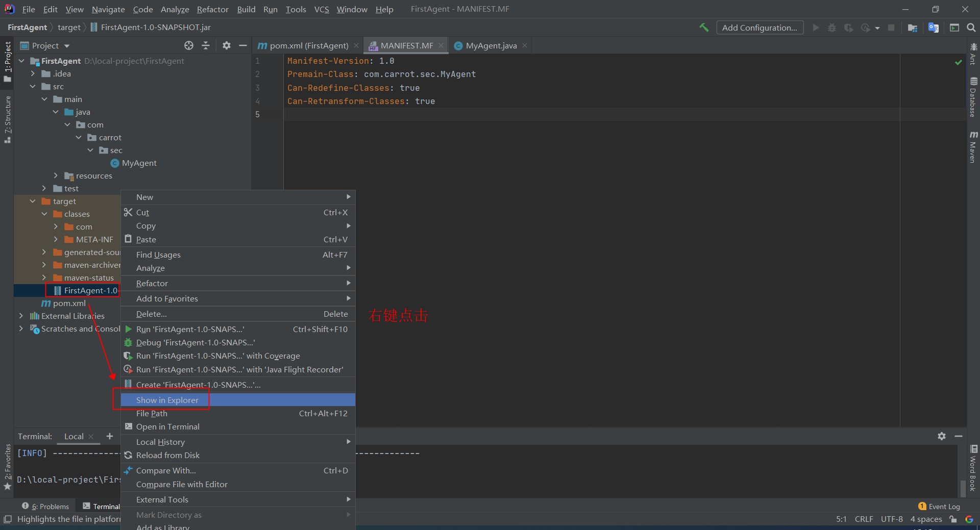980x530 pixels.
Task: Click the Run Anything icon beside the search magnifier
Action: coord(954,28)
